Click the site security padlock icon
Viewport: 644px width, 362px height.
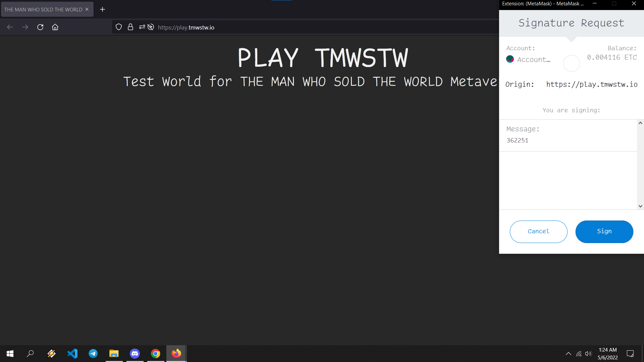130,27
